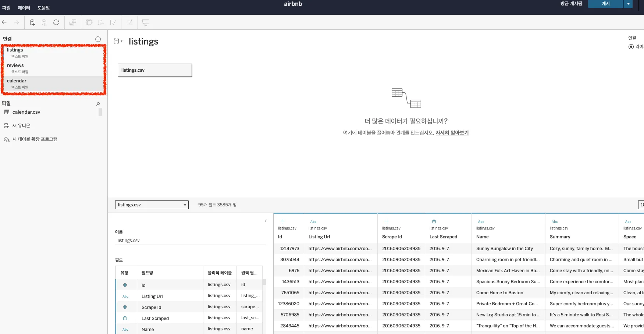The width and height of the screenshot is (644, 334).
Task: Click the listings data source title
Action: pyautogui.click(x=143, y=42)
